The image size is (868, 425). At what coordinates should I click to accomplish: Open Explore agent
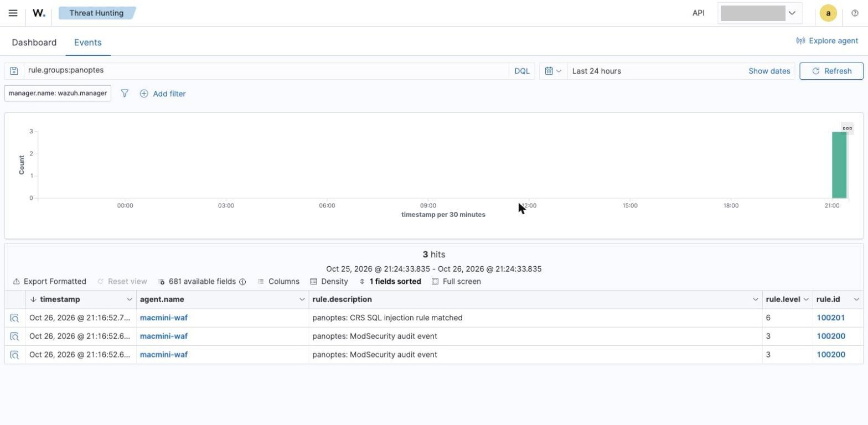tap(827, 41)
